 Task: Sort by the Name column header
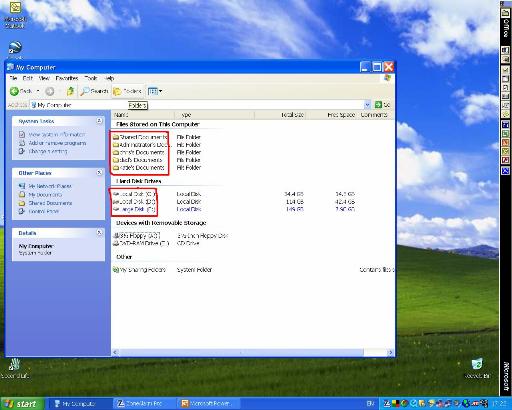coord(143,115)
